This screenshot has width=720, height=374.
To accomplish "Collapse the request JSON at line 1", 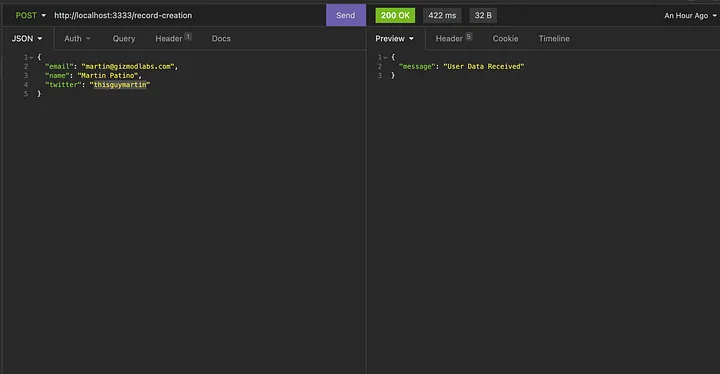I will pyautogui.click(x=31, y=57).
